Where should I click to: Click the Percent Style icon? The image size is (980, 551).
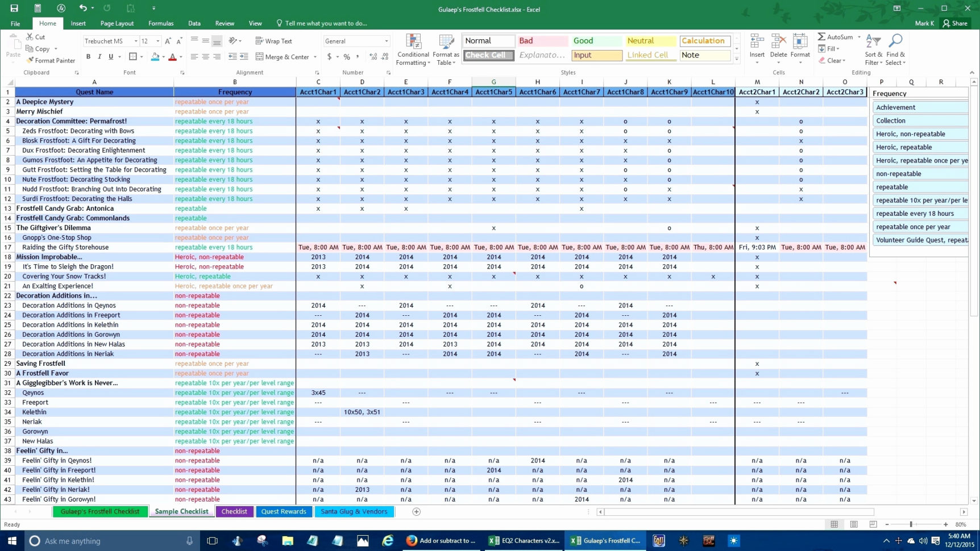point(347,57)
